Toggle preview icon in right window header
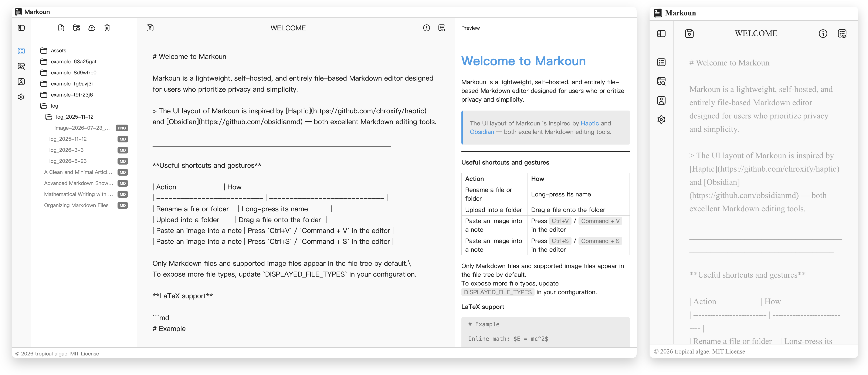The height and width of the screenshot is (375, 868). pos(842,34)
